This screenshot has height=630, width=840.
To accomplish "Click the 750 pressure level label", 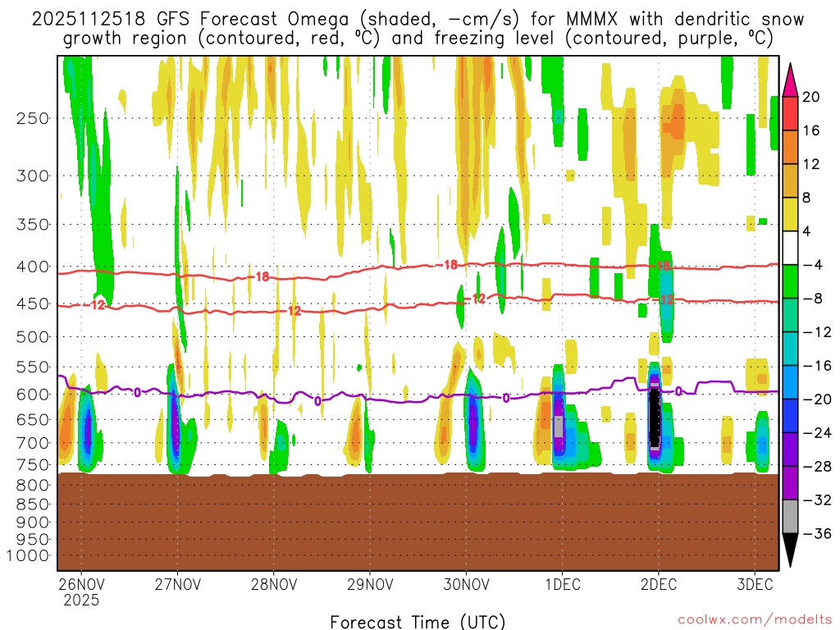I will coord(33,465).
